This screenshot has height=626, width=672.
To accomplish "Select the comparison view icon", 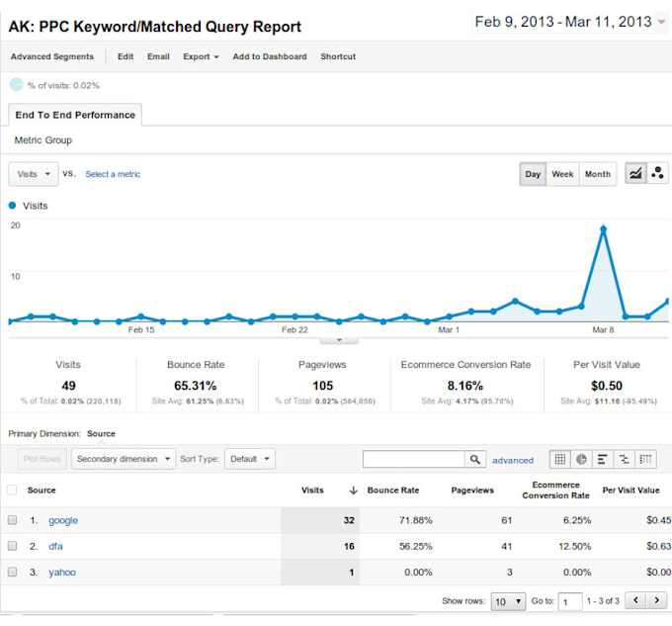I will (x=624, y=459).
